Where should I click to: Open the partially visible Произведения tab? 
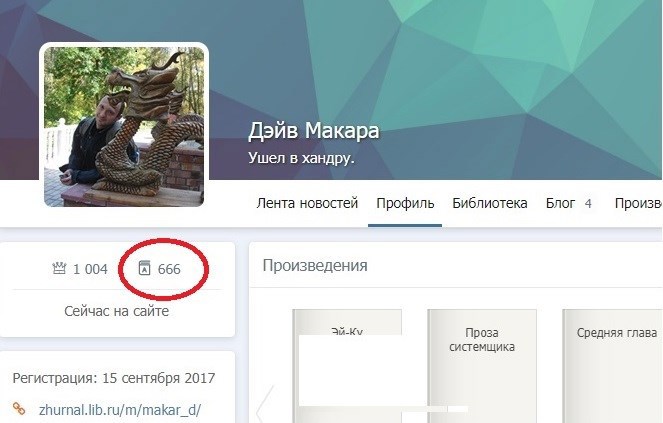click(x=638, y=203)
